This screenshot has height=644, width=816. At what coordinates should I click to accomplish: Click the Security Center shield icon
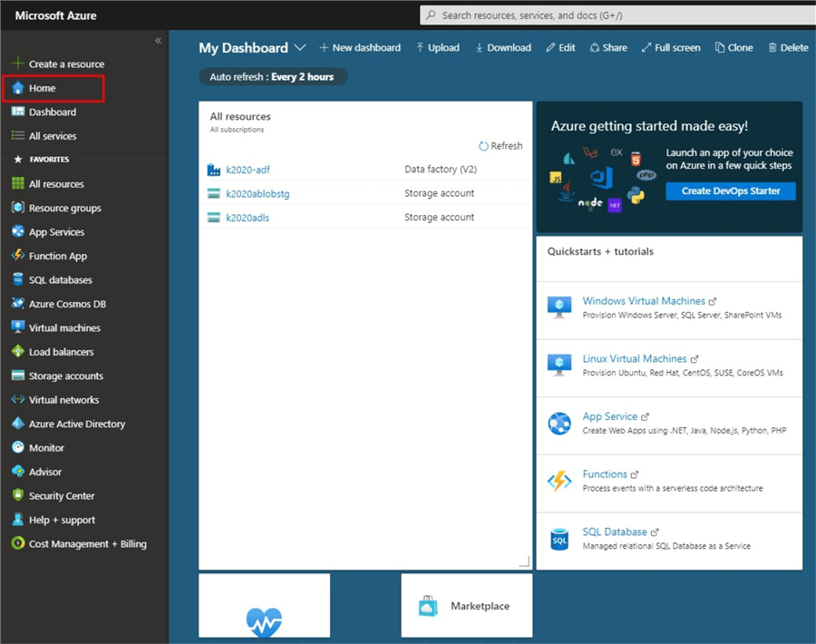(x=18, y=495)
